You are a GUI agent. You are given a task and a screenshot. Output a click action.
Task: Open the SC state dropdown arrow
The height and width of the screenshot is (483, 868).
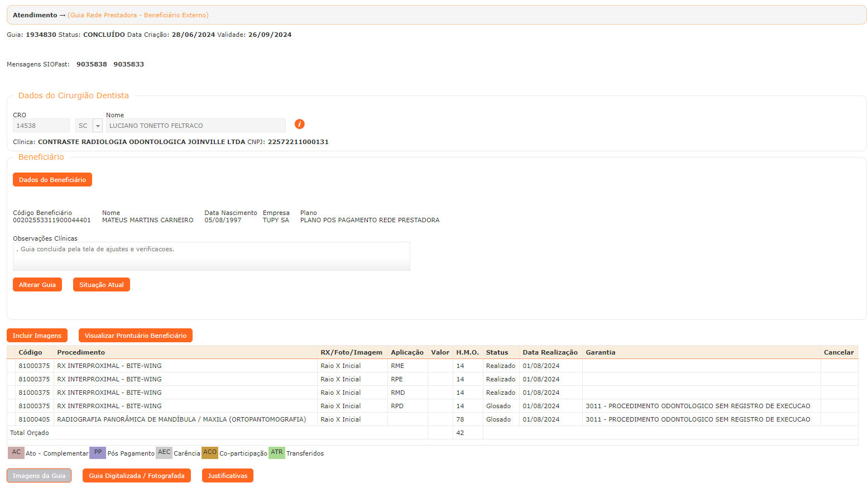(98, 126)
